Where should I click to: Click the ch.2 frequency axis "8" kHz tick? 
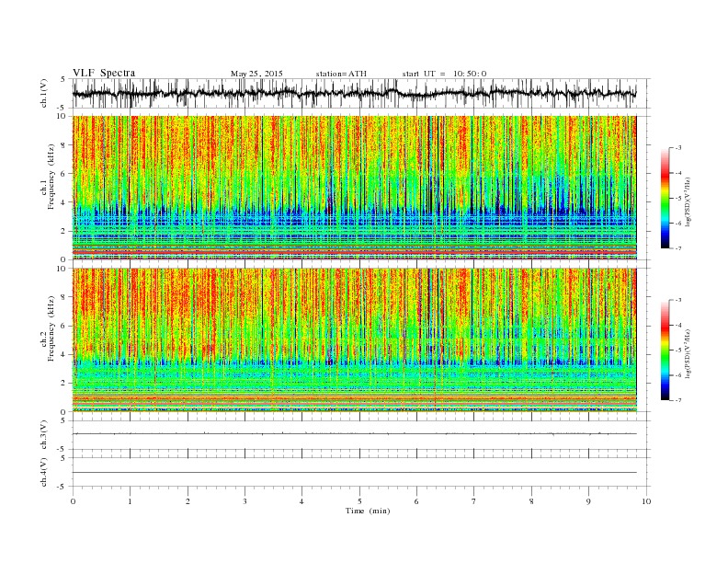tap(64, 297)
